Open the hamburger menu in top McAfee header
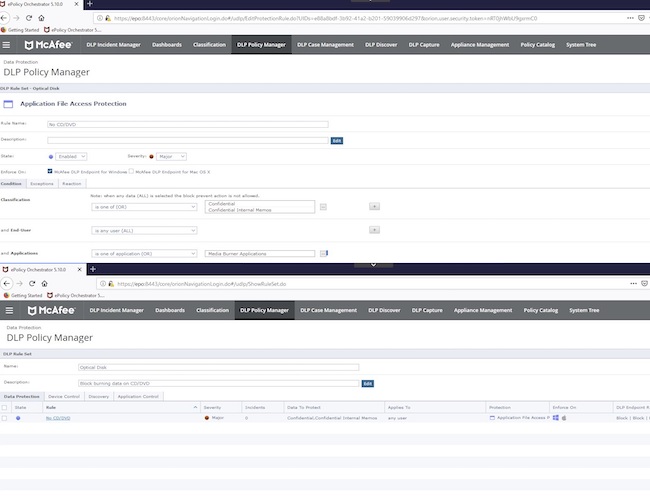Image resolution: width=650 pixels, height=501 pixels. tap(8, 45)
